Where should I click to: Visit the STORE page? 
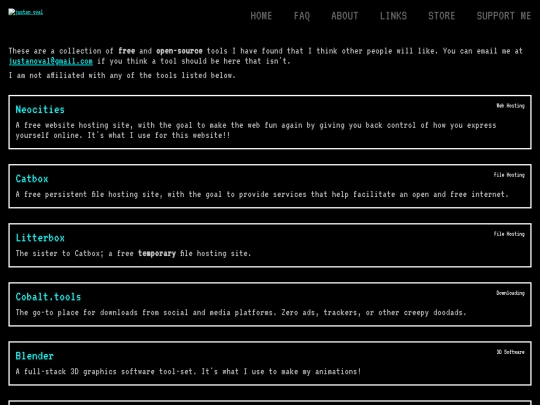coord(442,16)
